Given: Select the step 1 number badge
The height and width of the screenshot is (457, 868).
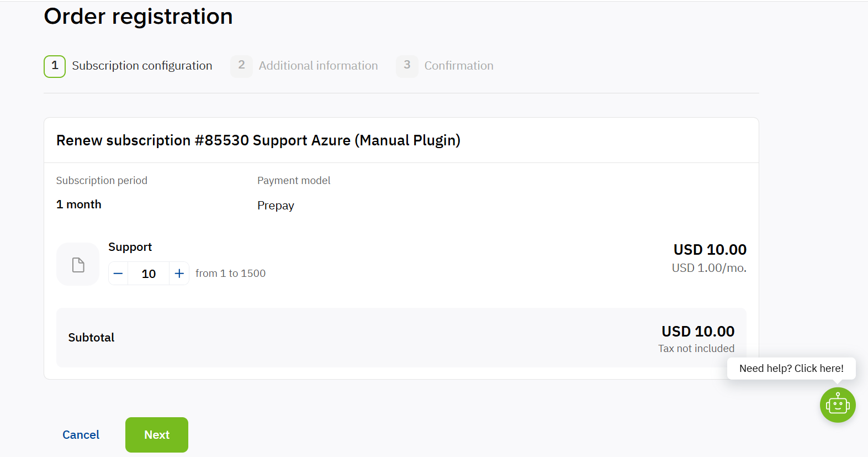Looking at the screenshot, I should coord(55,66).
